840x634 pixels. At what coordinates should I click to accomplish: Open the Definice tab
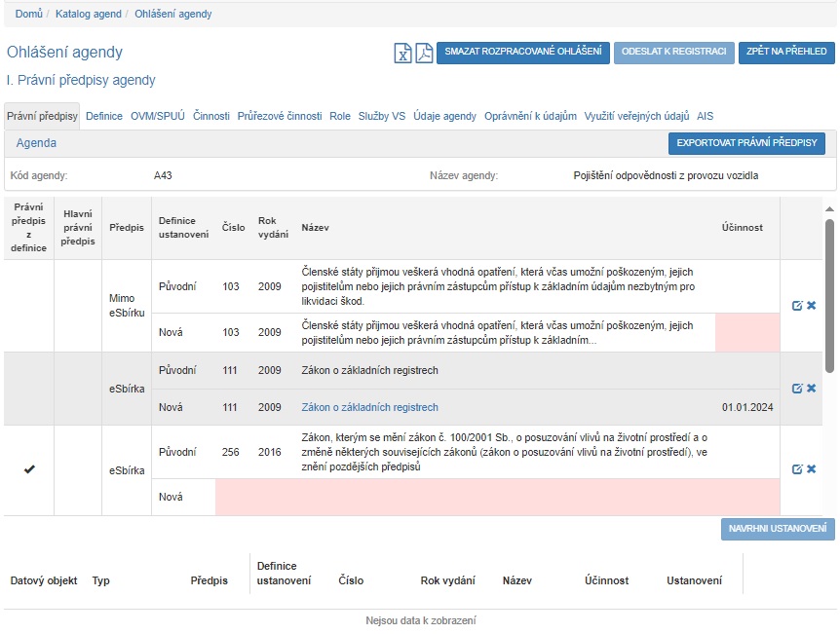click(x=104, y=116)
